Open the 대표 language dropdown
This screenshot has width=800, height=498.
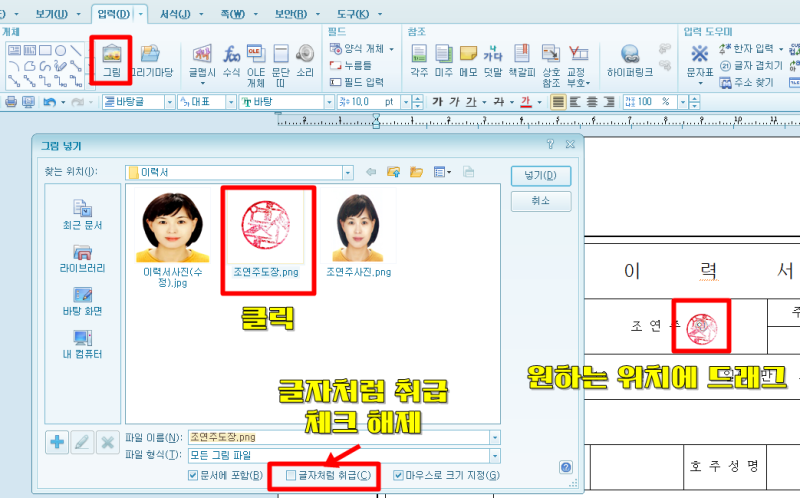point(231,102)
